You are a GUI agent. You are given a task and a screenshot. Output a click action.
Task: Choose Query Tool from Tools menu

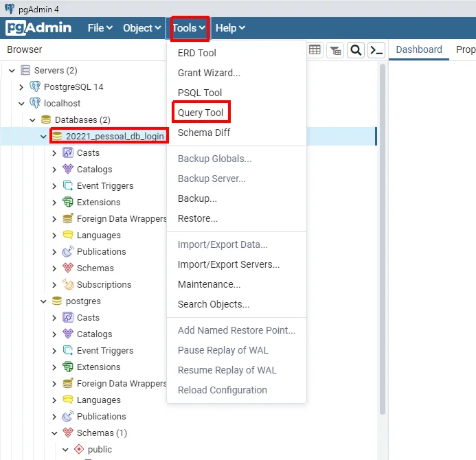201,113
